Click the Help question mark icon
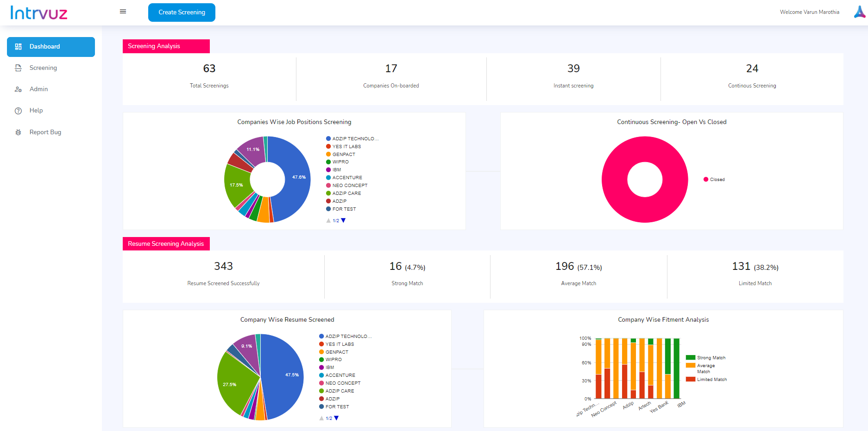 coord(19,111)
